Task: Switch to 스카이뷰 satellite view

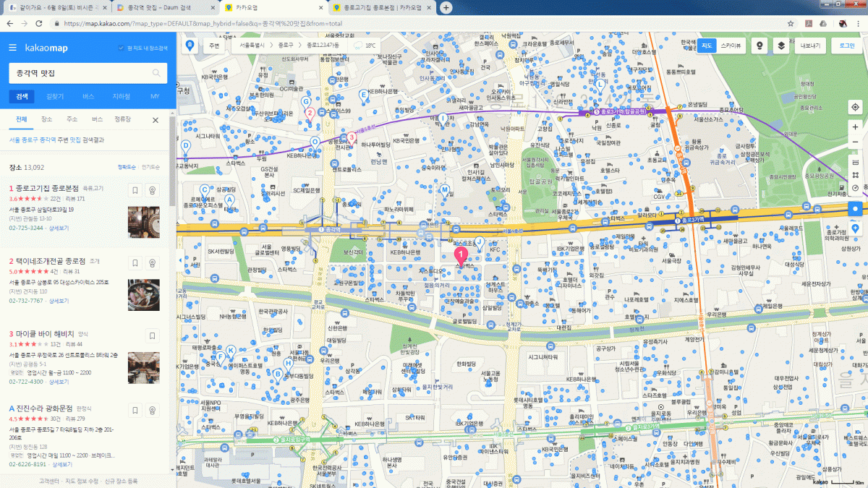Action: pos(731,46)
